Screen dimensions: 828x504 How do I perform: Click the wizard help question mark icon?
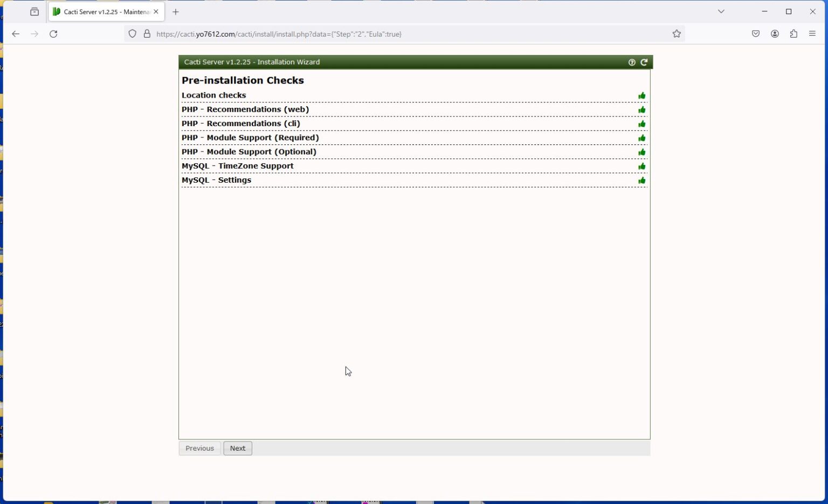[x=632, y=63]
